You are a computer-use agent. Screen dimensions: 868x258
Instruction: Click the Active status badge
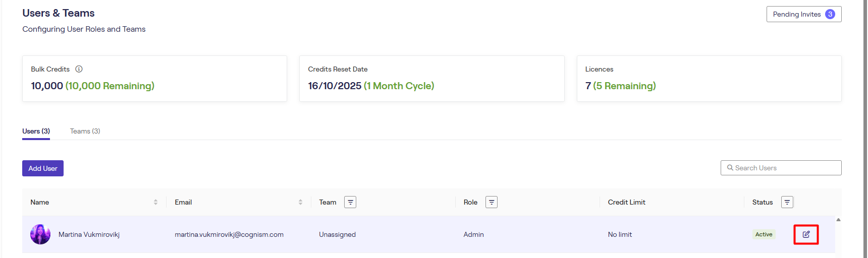coord(764,234)
